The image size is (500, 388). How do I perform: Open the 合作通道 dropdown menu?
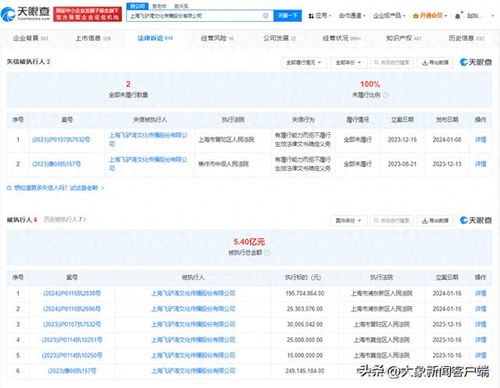[352, 16]
